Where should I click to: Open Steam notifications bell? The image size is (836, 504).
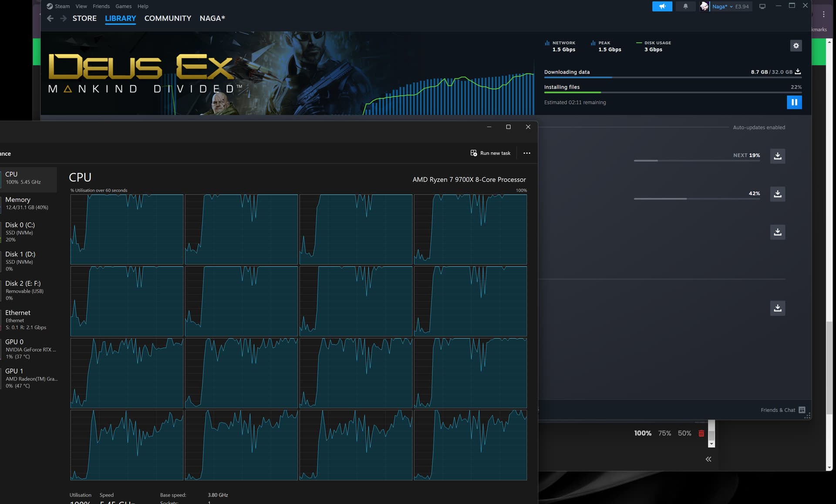(685, 6)
